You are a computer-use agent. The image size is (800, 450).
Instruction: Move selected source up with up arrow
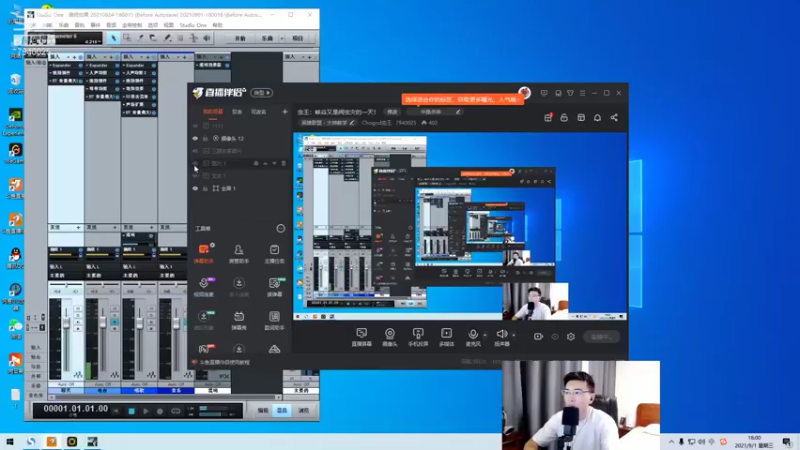(x=265, y=163)
